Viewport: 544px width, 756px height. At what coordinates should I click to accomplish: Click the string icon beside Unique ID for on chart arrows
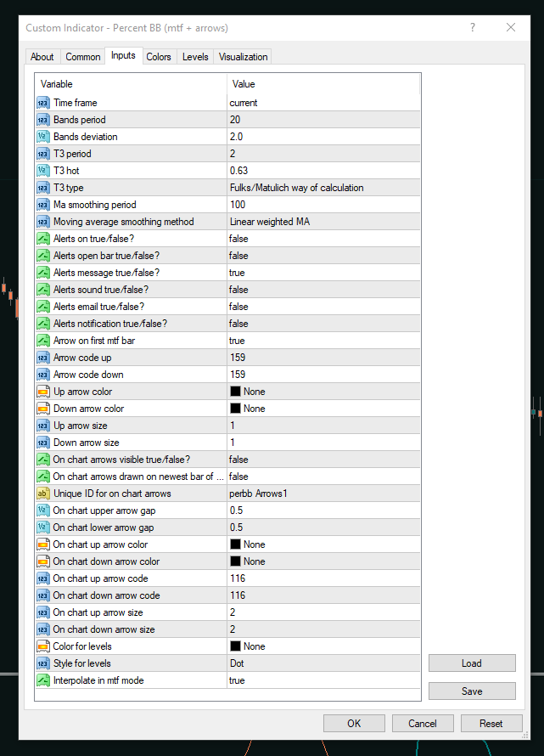tap(43, 494)
